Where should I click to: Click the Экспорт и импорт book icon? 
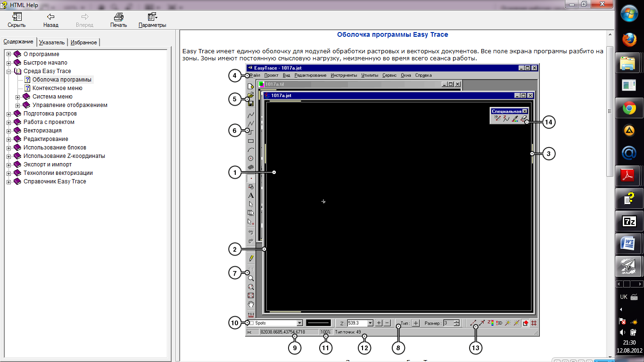pyautogui.click(x=17, y=165)
